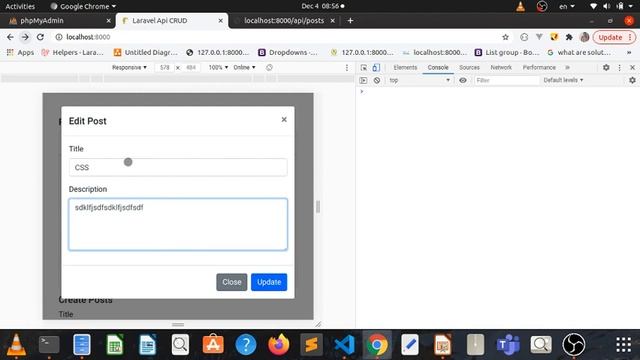Open Dropdowns bookmark

288,52
